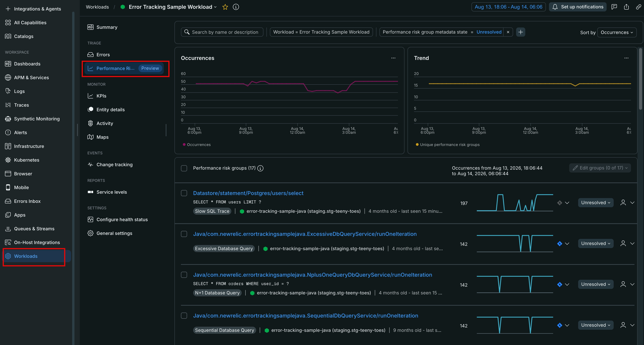The width and height of the screenshot is (644, 345).
Task: Change the Unresolved status on ExcessiveDbQueryService row
Action: coord(596,243)
